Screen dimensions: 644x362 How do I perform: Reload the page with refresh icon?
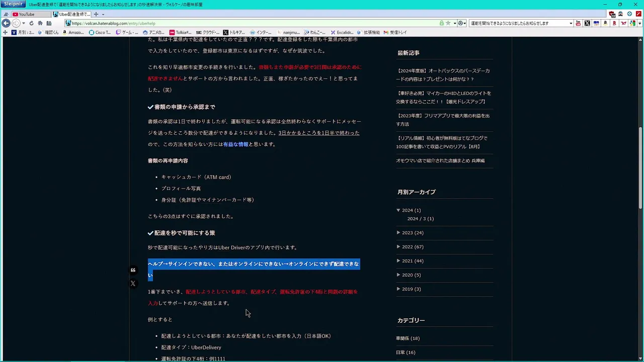click(31, 23)
